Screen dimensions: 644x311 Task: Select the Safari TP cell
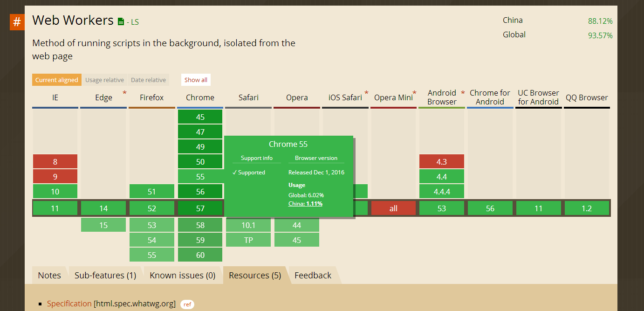point(248,240)
